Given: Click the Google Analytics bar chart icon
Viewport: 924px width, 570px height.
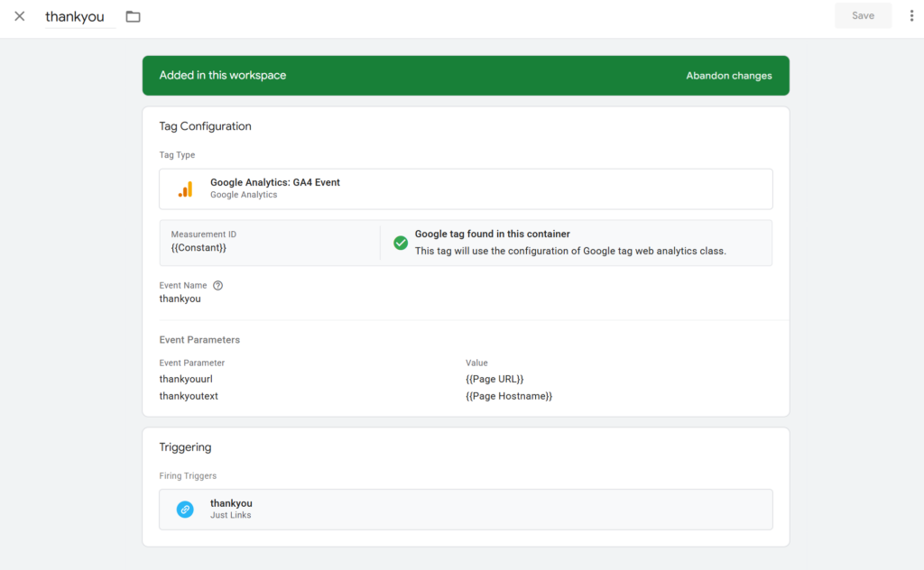Looking at the screenshot, I should click(x=185, y=189).
